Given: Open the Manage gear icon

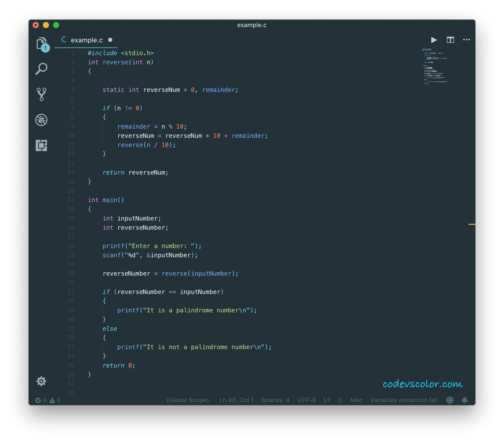Looking at the screenshot, I should [x=41, y=381].
